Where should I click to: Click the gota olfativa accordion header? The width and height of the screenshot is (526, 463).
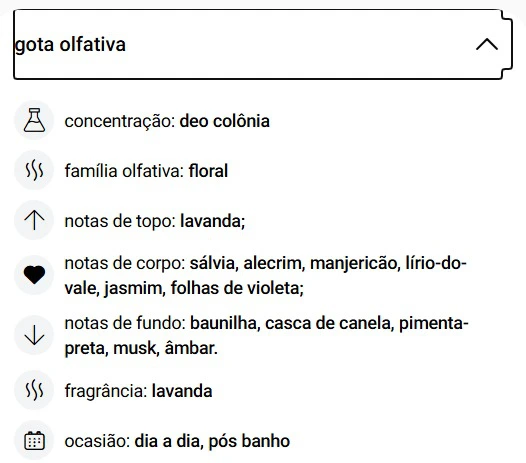pos(263,44)
